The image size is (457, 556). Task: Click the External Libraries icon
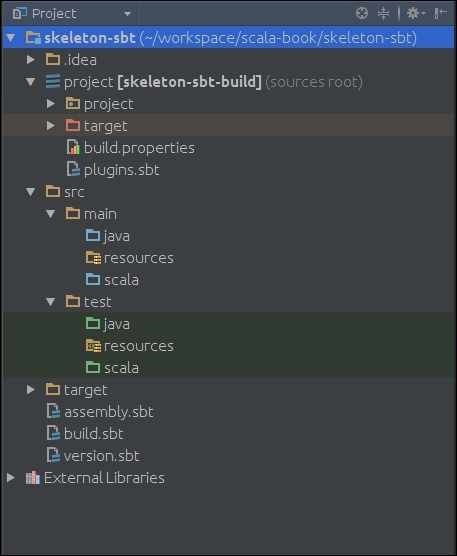tap(33, 478)
